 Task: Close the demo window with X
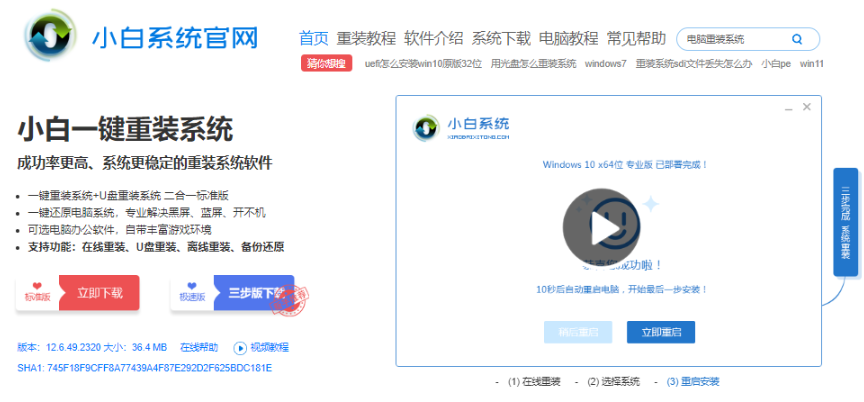point(807,107)
